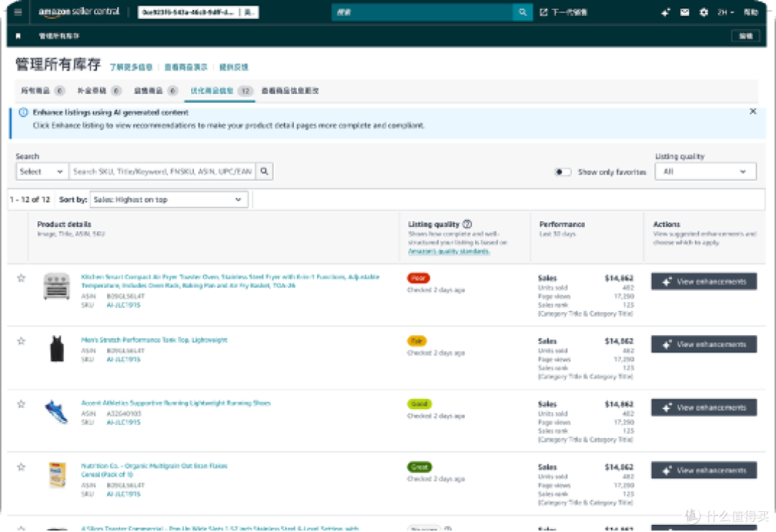Click the magnifier icon in top search bar
776x532 pixels.
pos(522,12)
